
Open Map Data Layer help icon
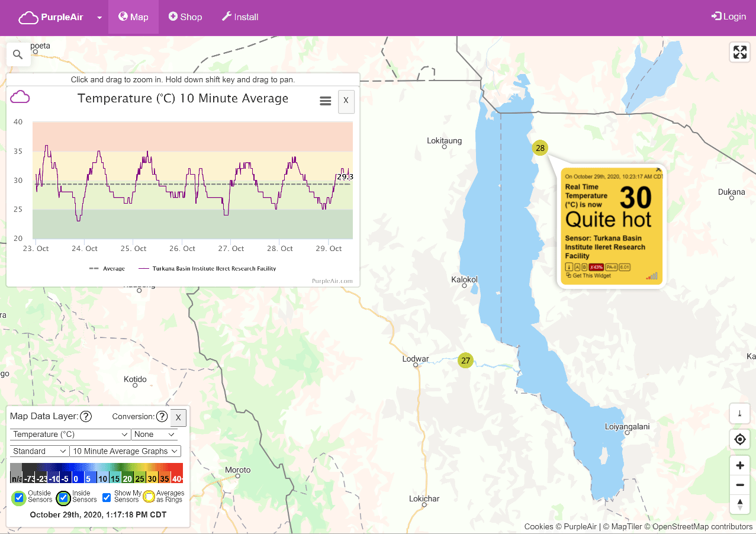[x=86, y=417]
